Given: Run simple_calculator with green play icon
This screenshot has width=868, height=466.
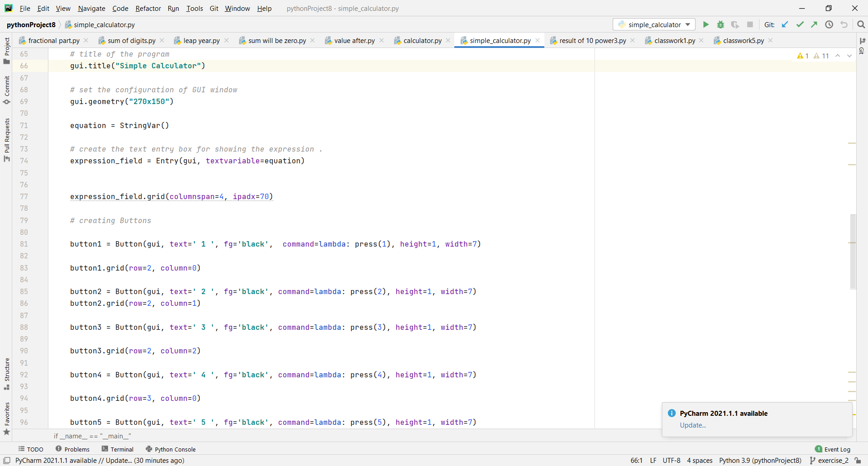Looking at the screenshot, I should (706, 24).
